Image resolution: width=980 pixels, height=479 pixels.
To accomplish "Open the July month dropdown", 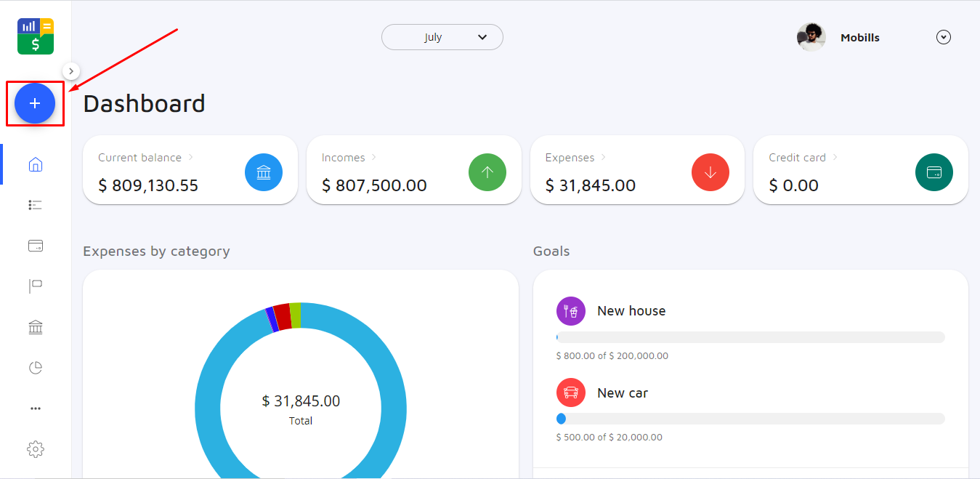I will [442, 37].
